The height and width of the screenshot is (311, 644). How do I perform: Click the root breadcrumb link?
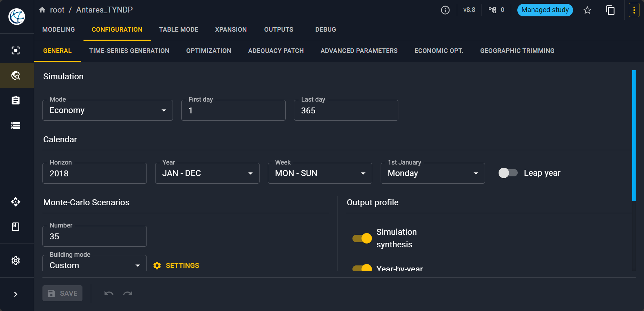click(x=57, y=10)
